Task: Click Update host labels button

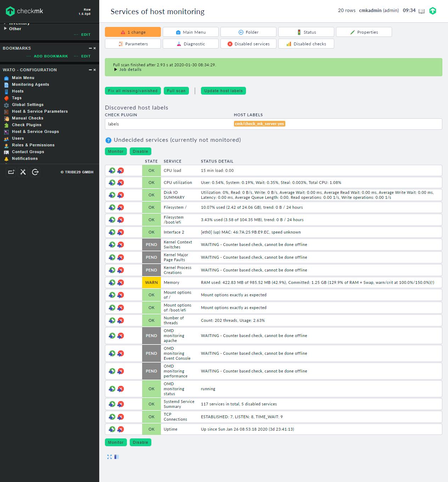Action: pos(223,91)
